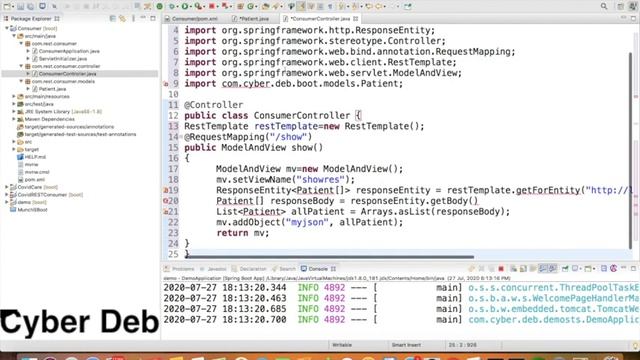Click horizontal scrollbar of the code editor
The image size is (640, 360).
pos(330,257)
